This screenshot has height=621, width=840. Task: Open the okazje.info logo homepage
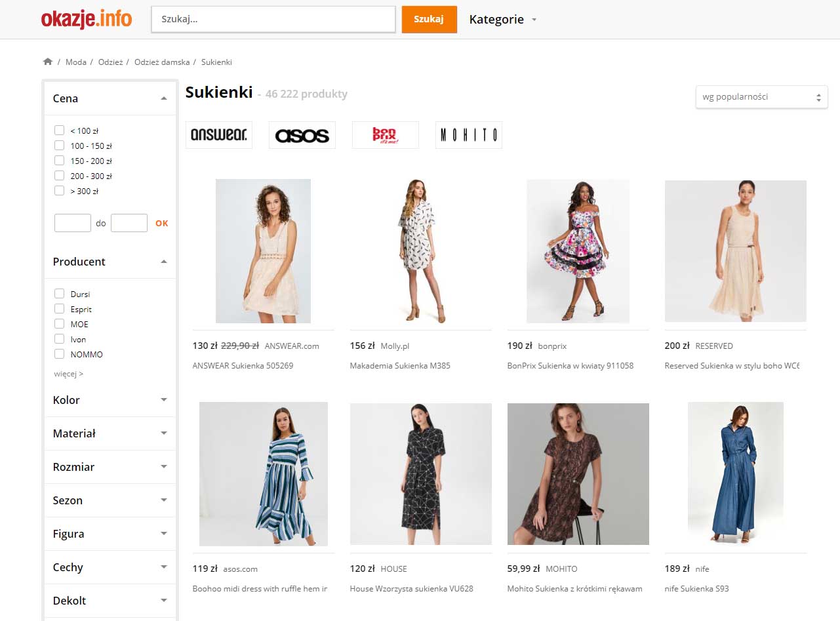coord(87,19)
